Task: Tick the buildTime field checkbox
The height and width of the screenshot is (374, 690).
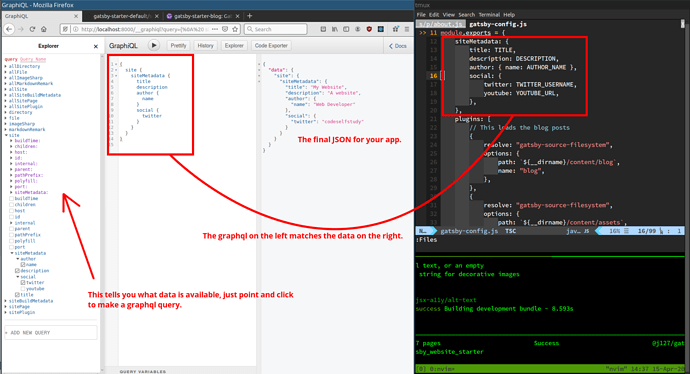Action: (x=12, y=198)
